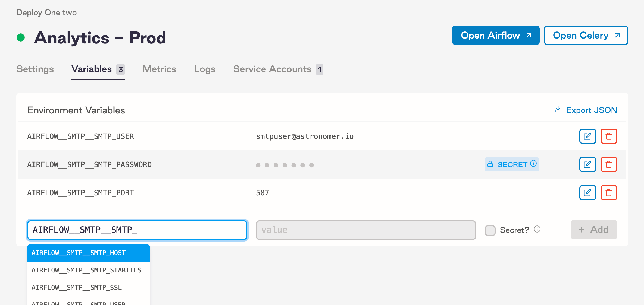Click the edit icon for AIRFLOW__SMTP__SMTP_PASSWORD
This screenshot has height=305, width=644.
click(587, 164)
